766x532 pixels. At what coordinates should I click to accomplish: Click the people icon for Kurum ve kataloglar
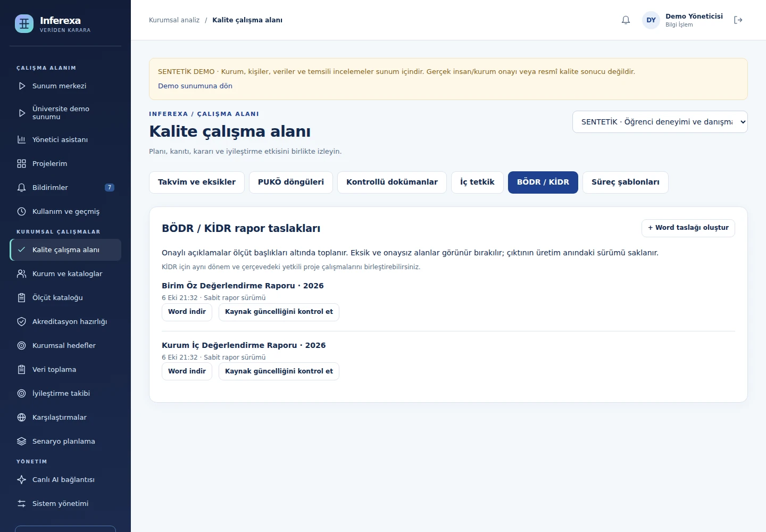pyautogui.click(x=22, y=274)
